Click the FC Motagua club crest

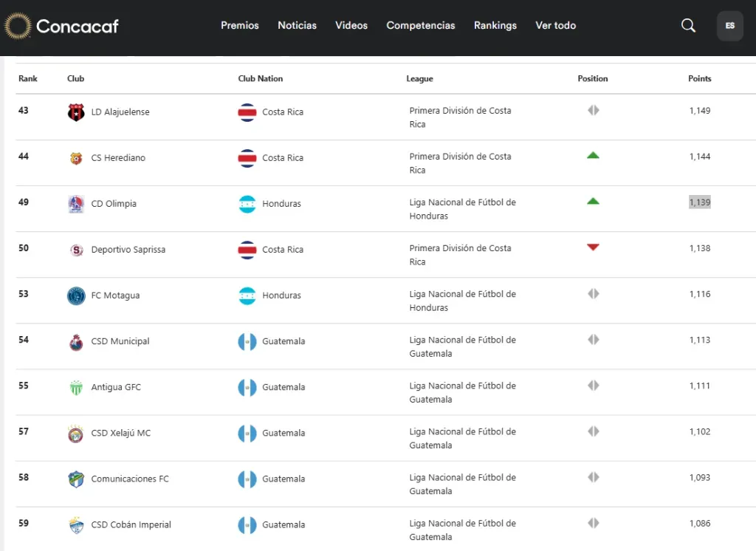pyautogui.click(x=76, y=295)
